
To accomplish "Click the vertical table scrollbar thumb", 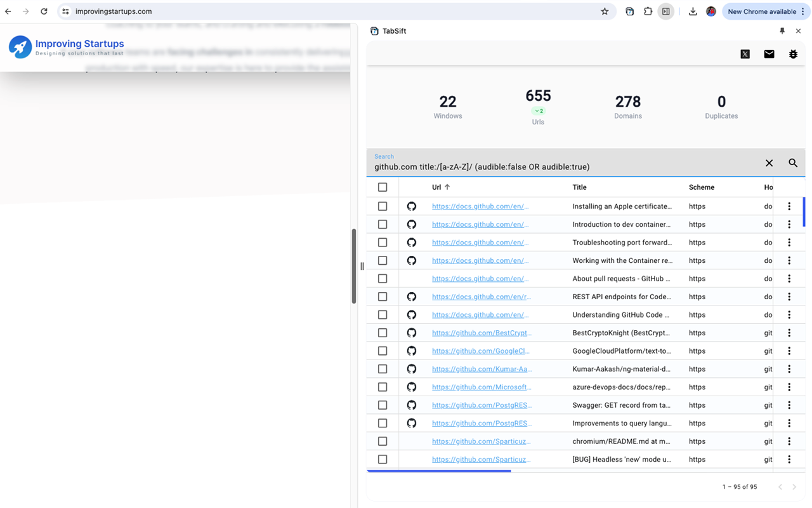I will coord(804,212).
